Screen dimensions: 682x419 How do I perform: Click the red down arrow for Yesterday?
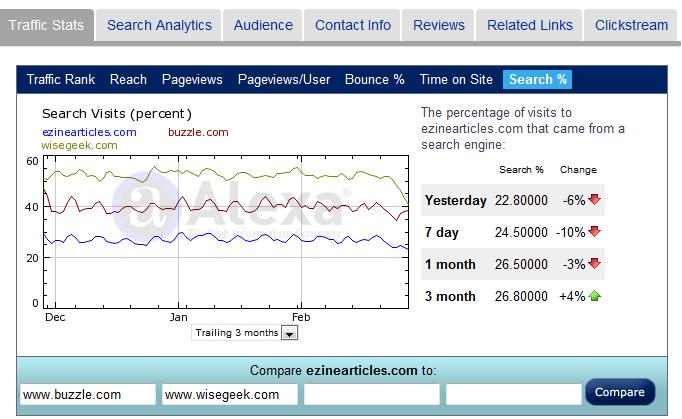tap(595, 199)
